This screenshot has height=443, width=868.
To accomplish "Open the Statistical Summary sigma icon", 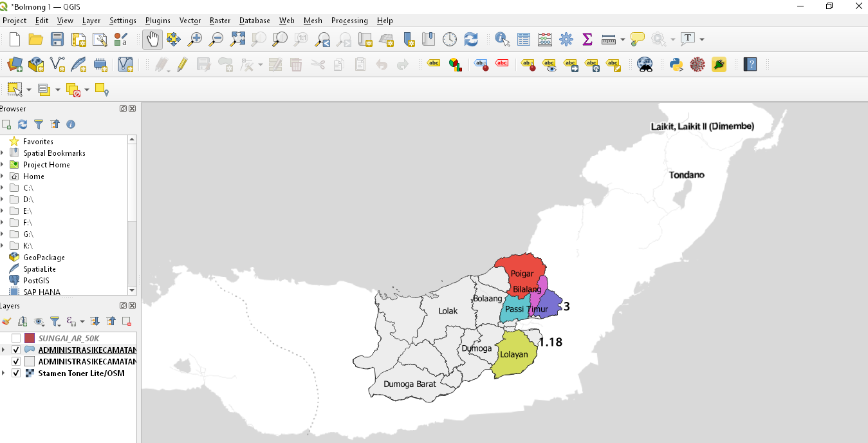I will coord(587,39).
